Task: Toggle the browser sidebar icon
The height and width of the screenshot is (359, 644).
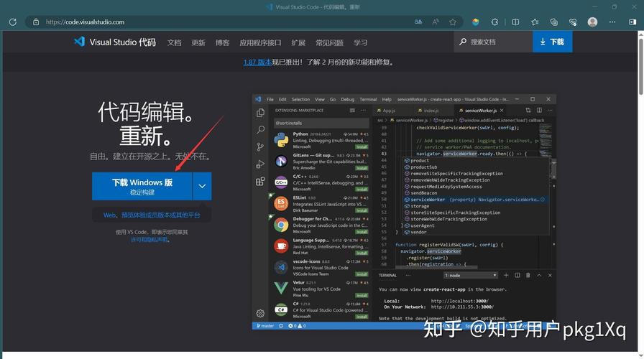Action: click(x=632, y=22)
